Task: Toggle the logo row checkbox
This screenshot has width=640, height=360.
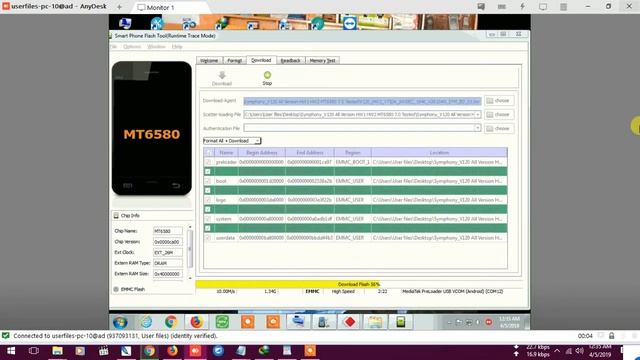Action: (x=208, y=200)
